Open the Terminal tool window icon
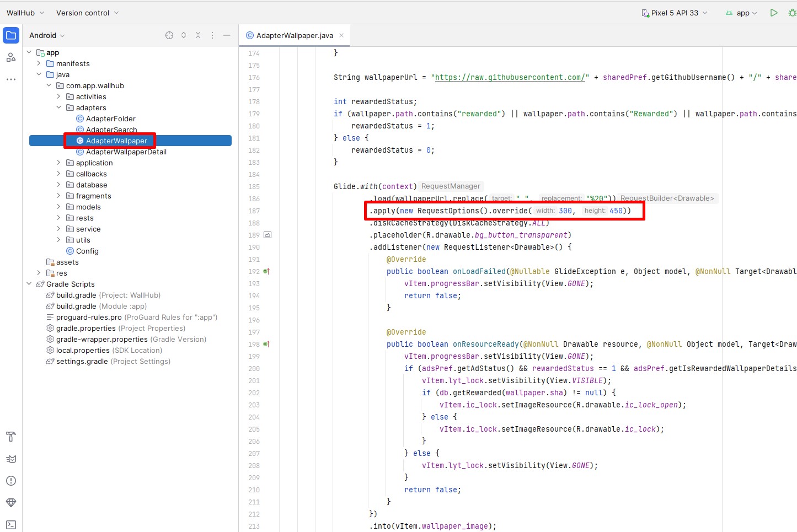The width and height of the screenshot is (797, 532). pos(11,525)
